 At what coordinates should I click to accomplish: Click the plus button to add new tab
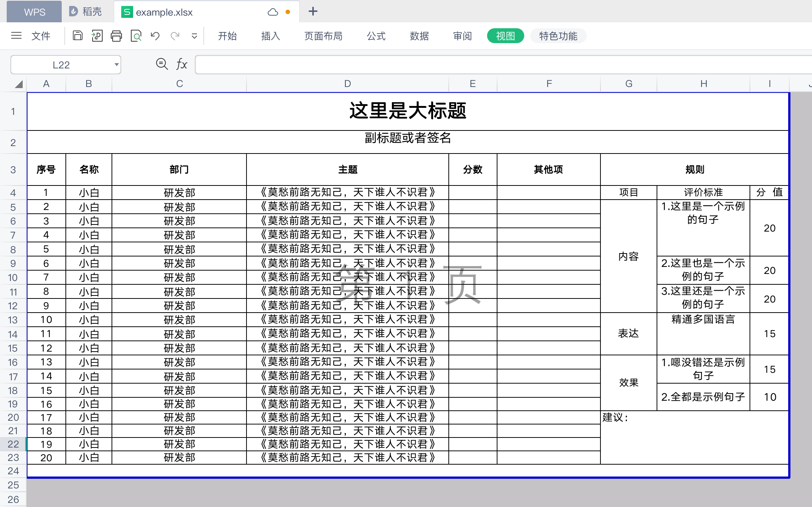(x=313, y=12)
